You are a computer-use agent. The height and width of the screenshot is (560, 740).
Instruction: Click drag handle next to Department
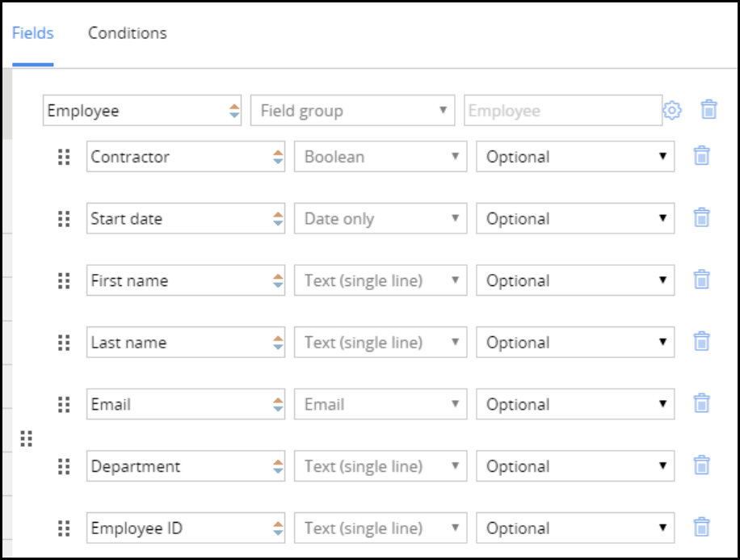[64, 466]
